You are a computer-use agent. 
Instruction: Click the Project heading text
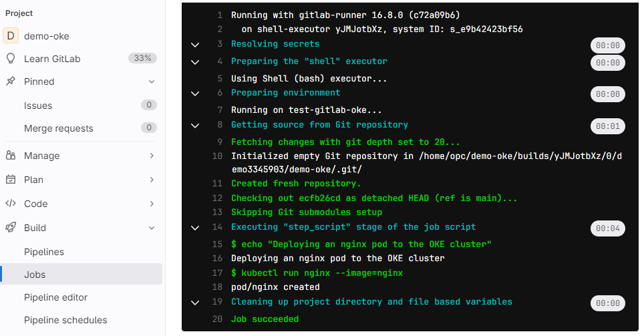pyautogui.click(x=19, y=13)
